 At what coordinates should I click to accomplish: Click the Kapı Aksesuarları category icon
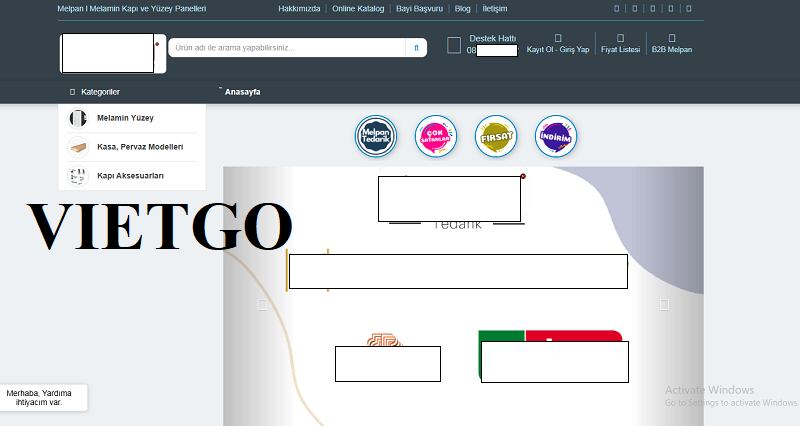(x=77, y=176)
